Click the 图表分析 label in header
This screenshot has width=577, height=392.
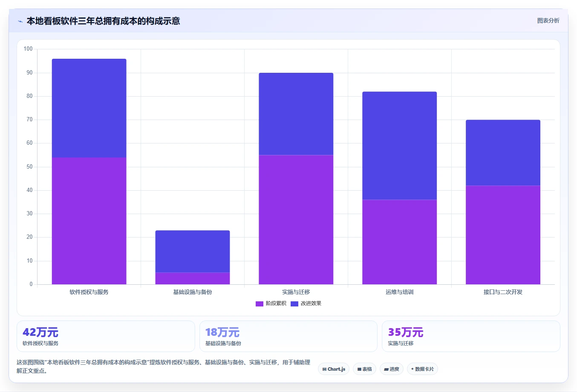point(548,20)
